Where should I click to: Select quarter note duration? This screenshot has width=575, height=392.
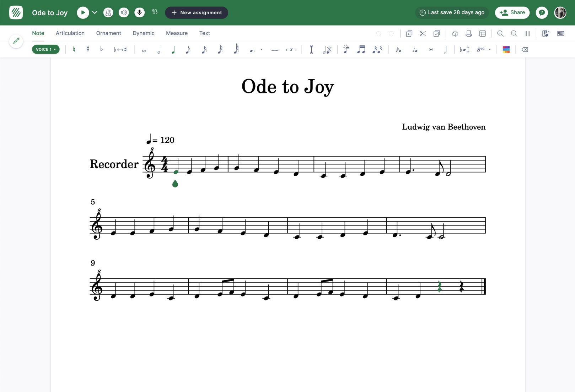(x=173, y=50)
